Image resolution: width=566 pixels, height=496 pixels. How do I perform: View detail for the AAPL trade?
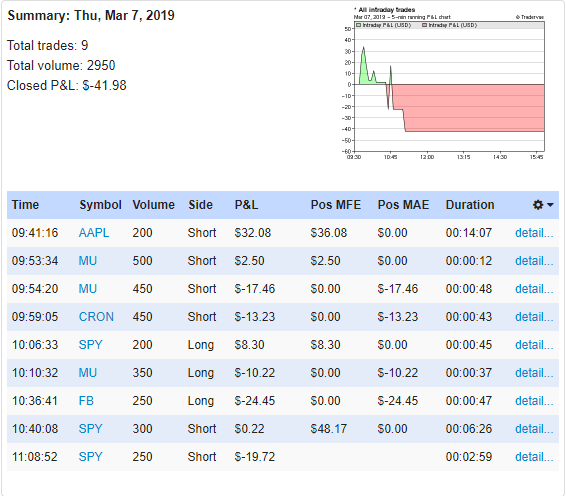tap(534, 233)
